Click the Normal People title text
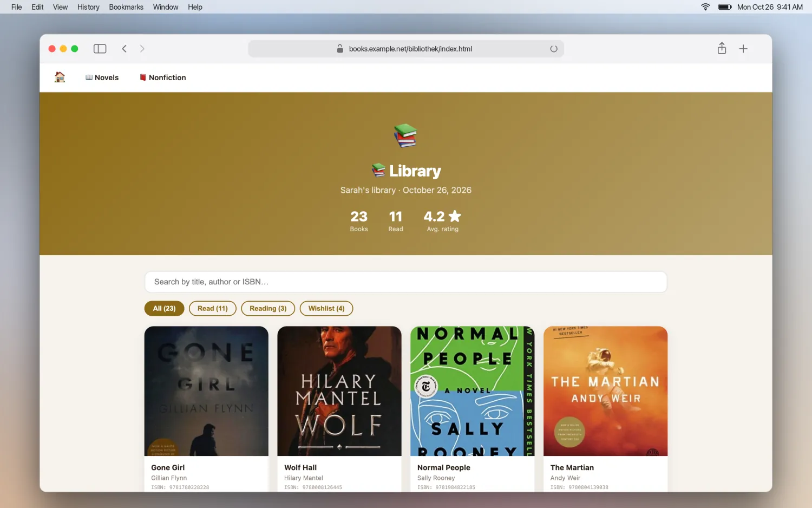Image resolution: width=812 pixels, height=508 pixels. click(x=444, y=467)
